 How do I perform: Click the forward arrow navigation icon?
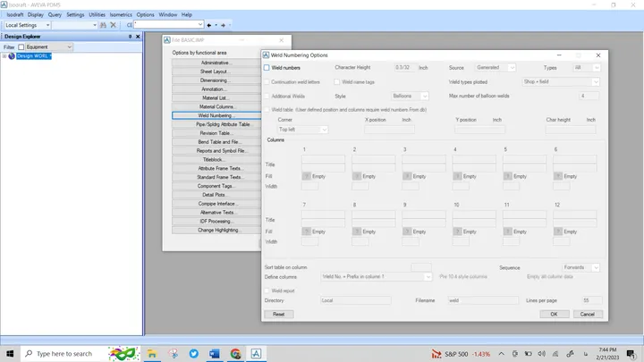click(223, 25)
